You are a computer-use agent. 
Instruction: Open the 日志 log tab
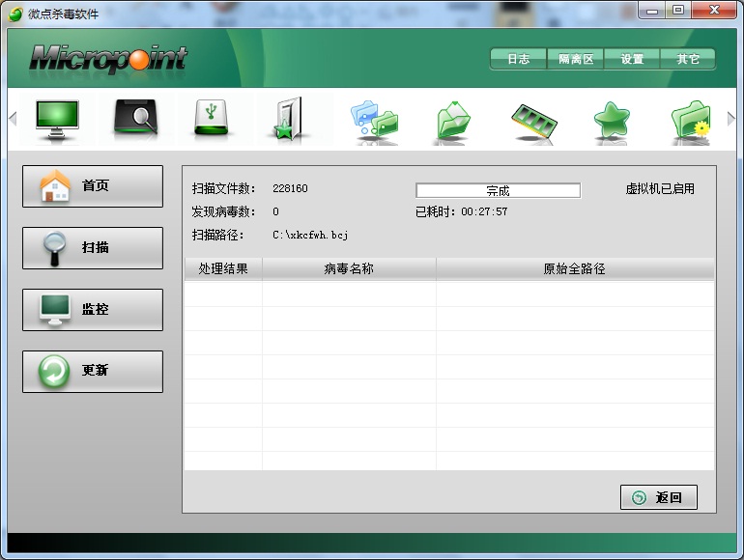[x=518, y=59]
